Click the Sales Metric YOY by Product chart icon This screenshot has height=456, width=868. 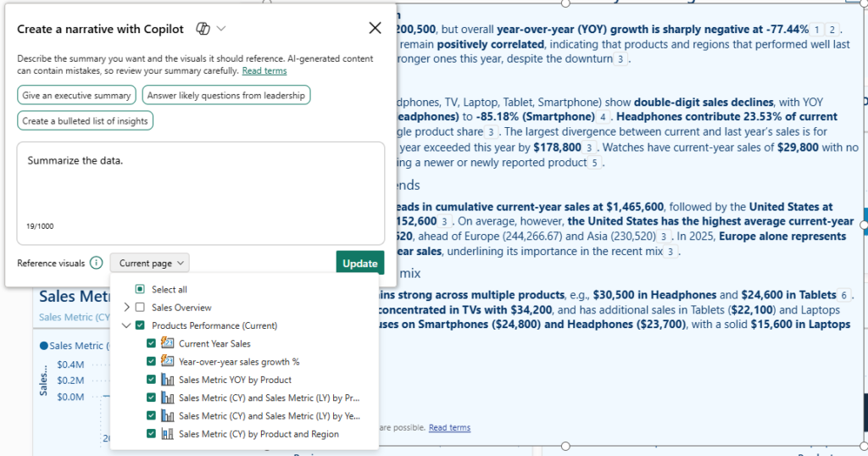[167, 380]
